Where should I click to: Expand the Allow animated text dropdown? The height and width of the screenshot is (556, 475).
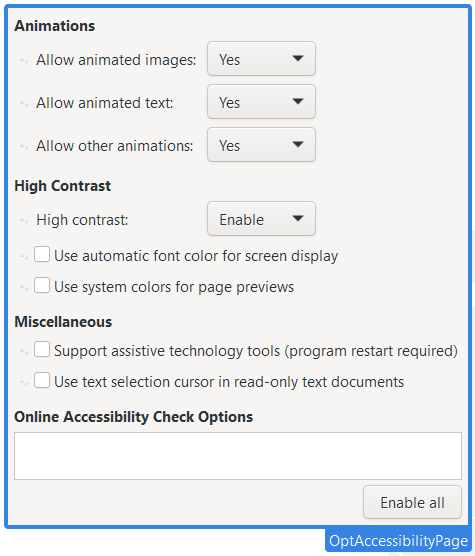pos(261,102)
